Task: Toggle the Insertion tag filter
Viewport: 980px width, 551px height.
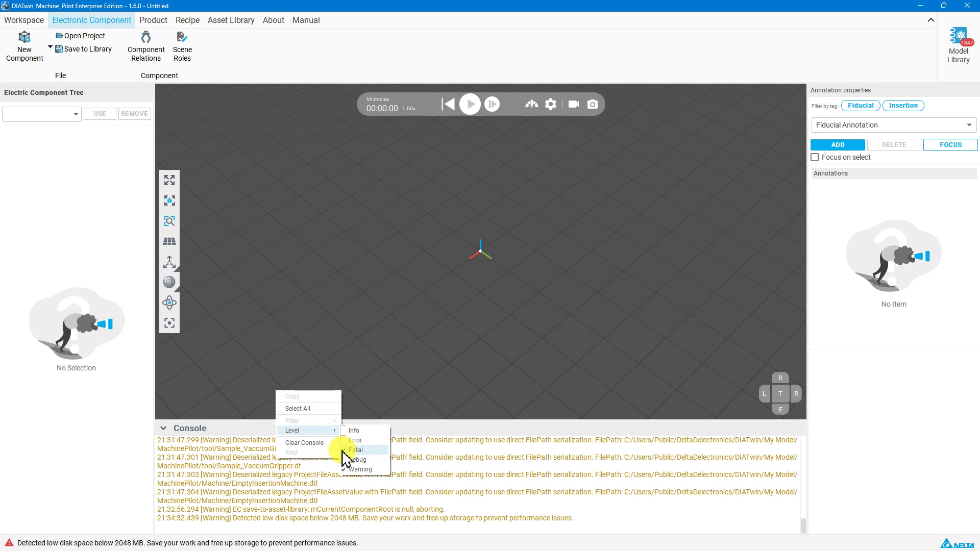Action: pyautogui.click(x=903, y=106)
